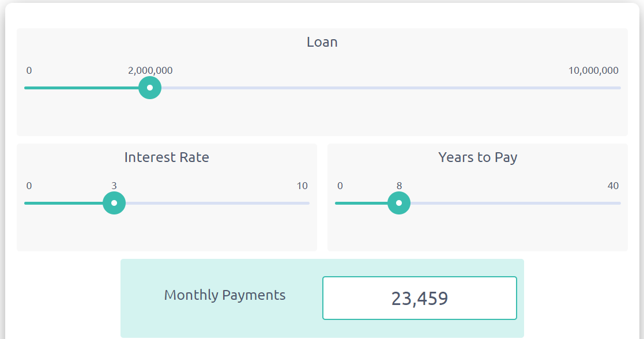This screenshot has width=644, height=339.
Task: Focus the Monthly Payments value field
Action: click(x=419, y=298)
